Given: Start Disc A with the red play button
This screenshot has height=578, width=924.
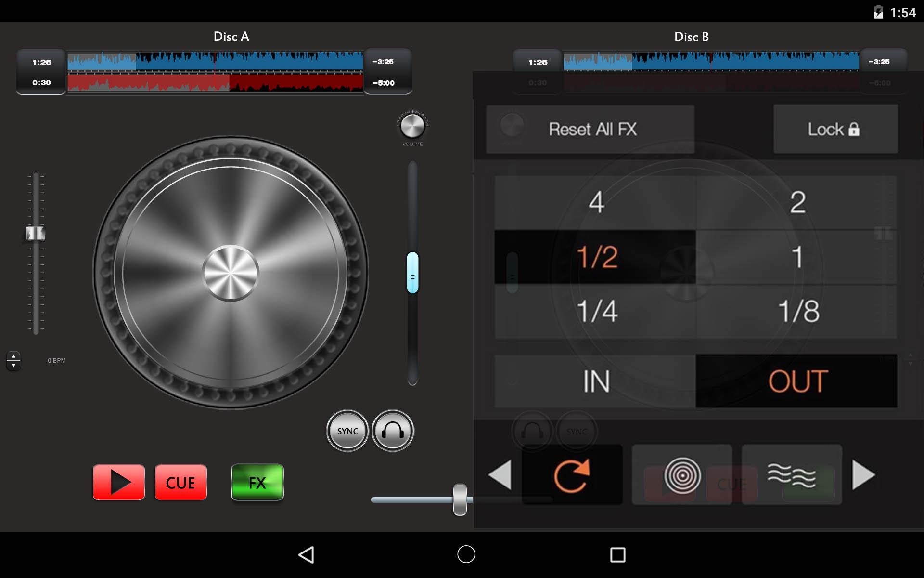Looking at the screenshot, I should [118, 482].
